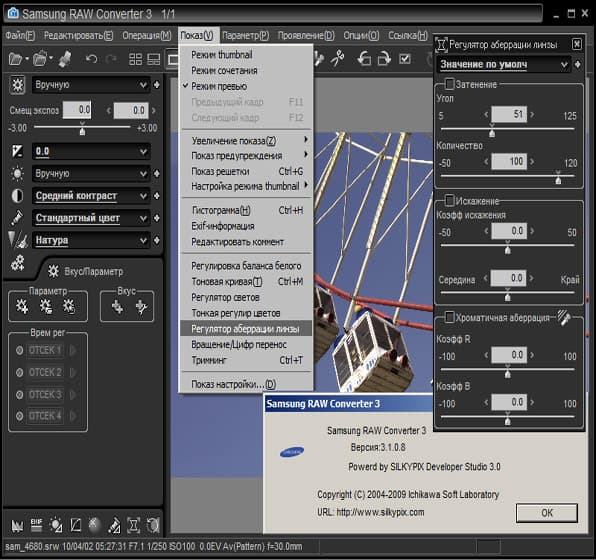The image size is (596, 560).
Task: Select Регулятор аберрации линзы menu entry
Action: click(x=246, y=329)
